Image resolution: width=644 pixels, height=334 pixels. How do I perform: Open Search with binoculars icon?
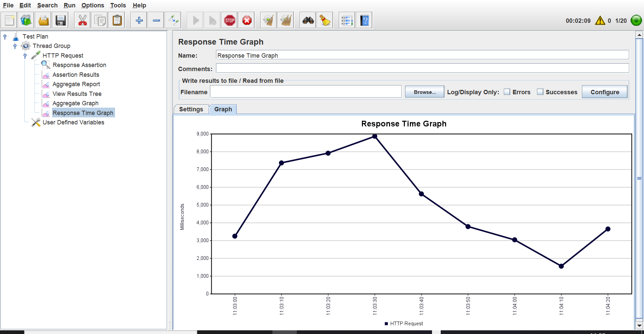[308, 20]
